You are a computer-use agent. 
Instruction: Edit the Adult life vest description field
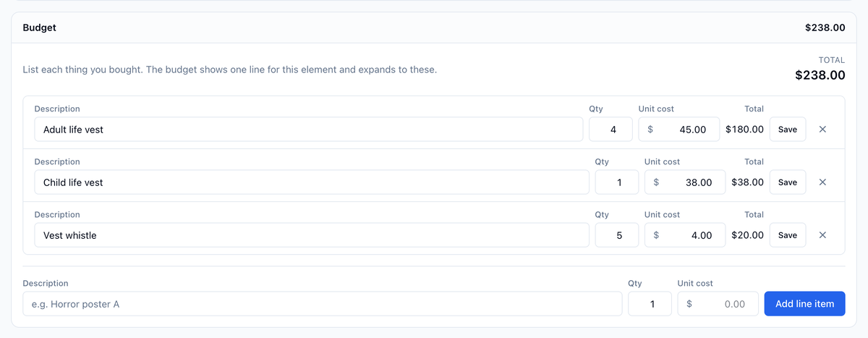pyautogui.click(x=309, y=130)
